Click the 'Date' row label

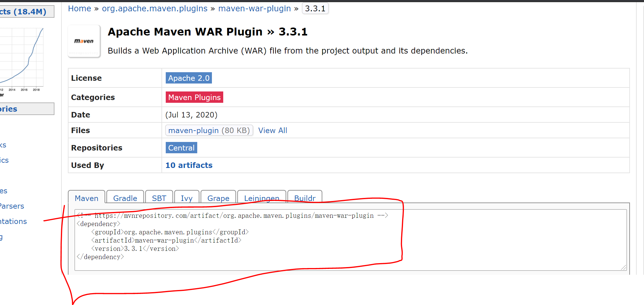81,115
